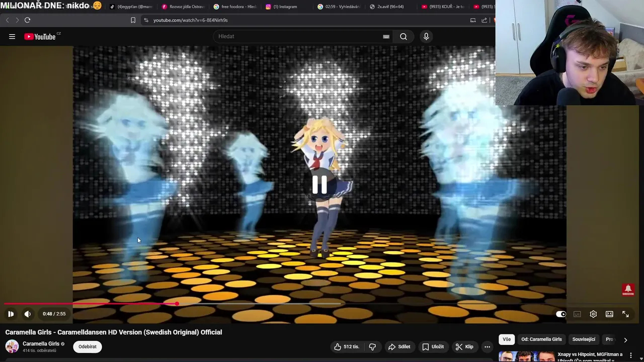Open site settings icon in the address bar
Image resolution: width=644 pixels, height=362 pixels.
(x=146, y=20)
